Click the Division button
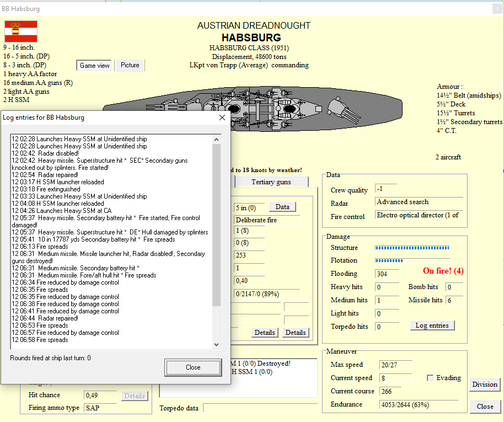This screenshot has height=422, width=504. click(485, 384)
